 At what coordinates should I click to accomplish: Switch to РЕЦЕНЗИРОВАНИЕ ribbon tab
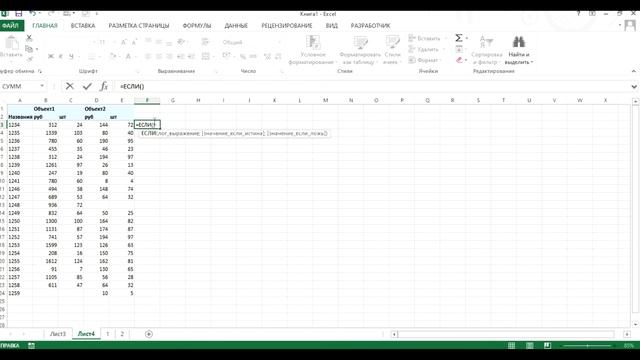[287, 25]
